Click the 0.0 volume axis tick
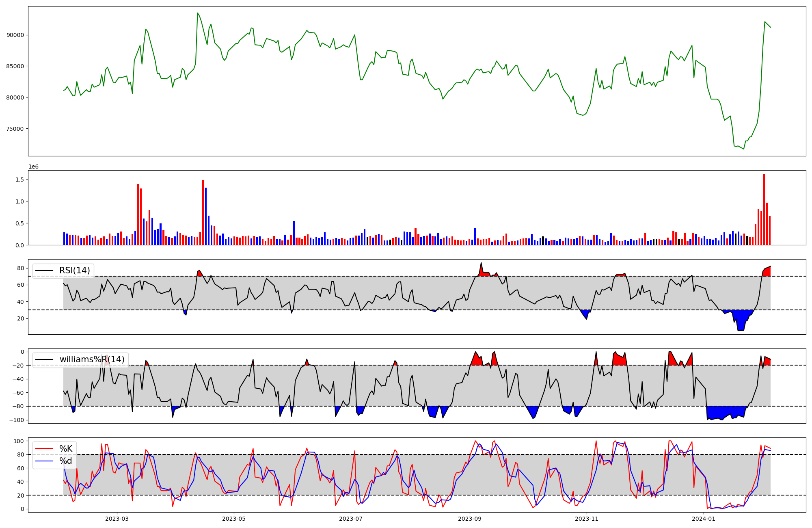The height and width of the screenshot is (528, 812). pyautogui.click(x=20, y=246)
